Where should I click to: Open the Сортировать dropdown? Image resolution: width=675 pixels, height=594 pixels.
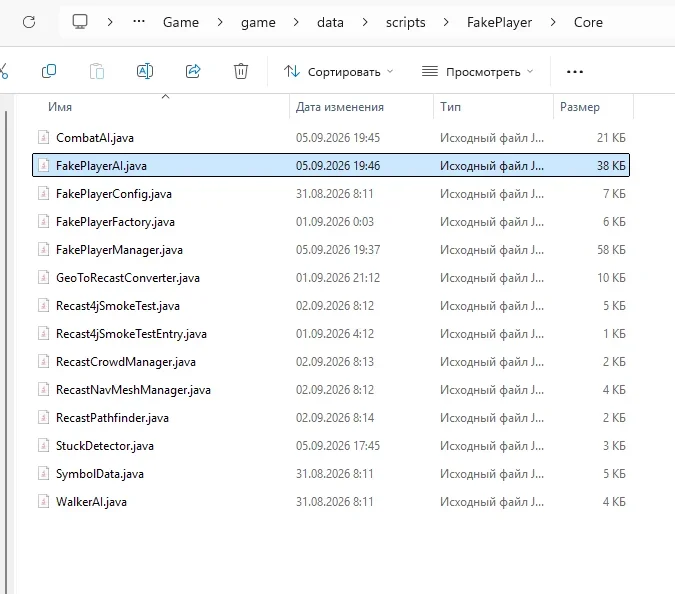coord(338,71)
